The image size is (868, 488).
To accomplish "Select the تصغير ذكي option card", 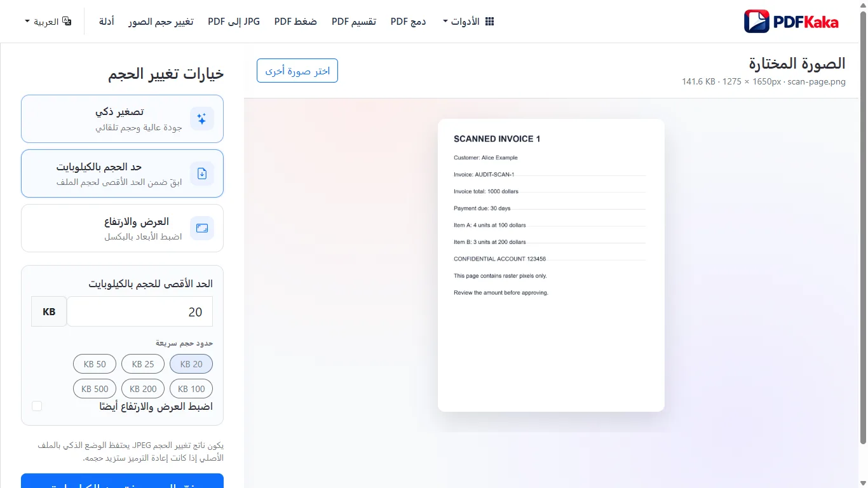I will tap(122, 119).
